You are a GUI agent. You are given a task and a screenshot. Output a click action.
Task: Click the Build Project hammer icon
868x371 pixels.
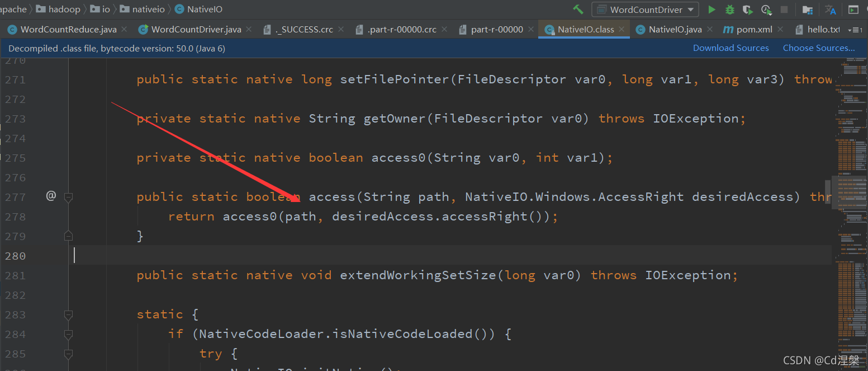[x=578, y=10]
